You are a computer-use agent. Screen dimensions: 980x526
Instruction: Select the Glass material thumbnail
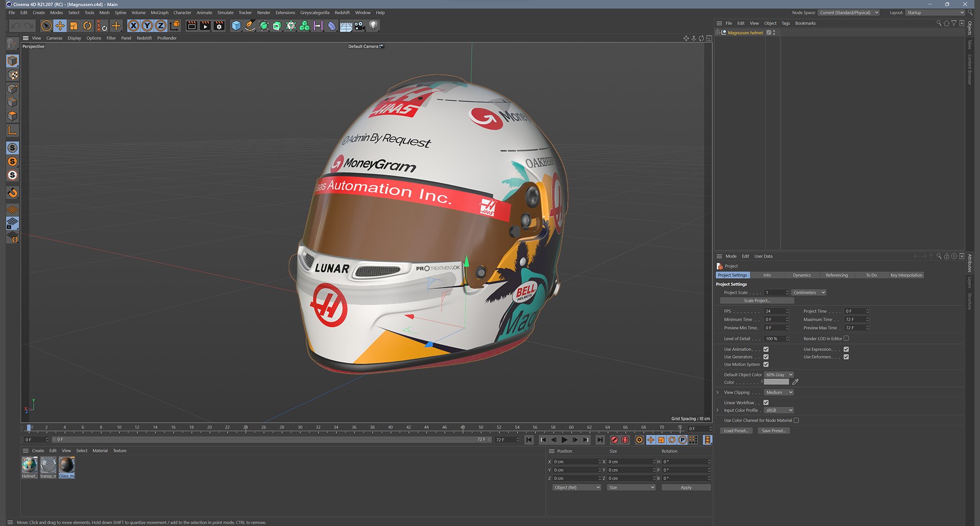pyautogui.click(x=67, y=465)
